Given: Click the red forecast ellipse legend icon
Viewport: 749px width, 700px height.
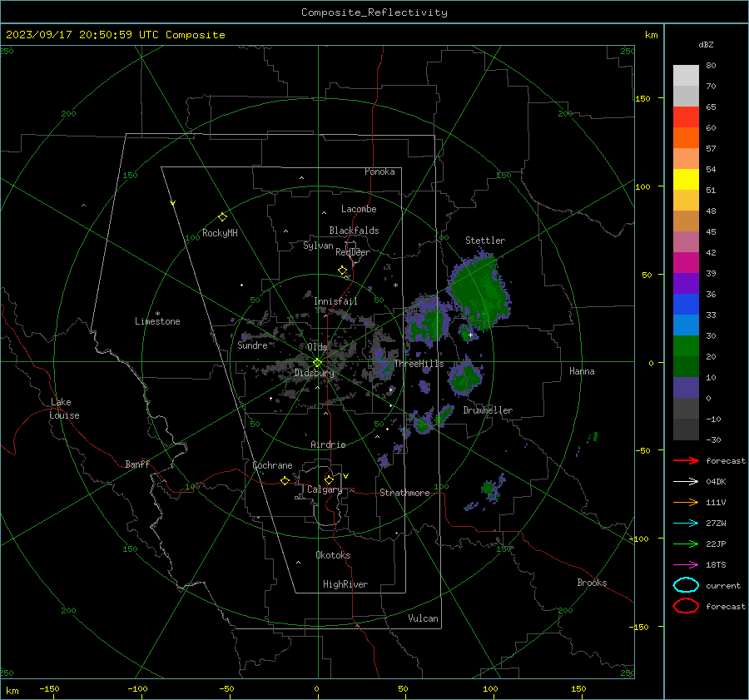Looking at the screenshot, I should tap(686, 606).
